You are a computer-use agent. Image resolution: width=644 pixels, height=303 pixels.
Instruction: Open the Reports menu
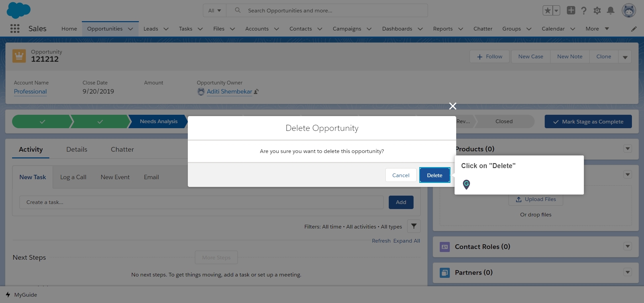pos(443,29)
